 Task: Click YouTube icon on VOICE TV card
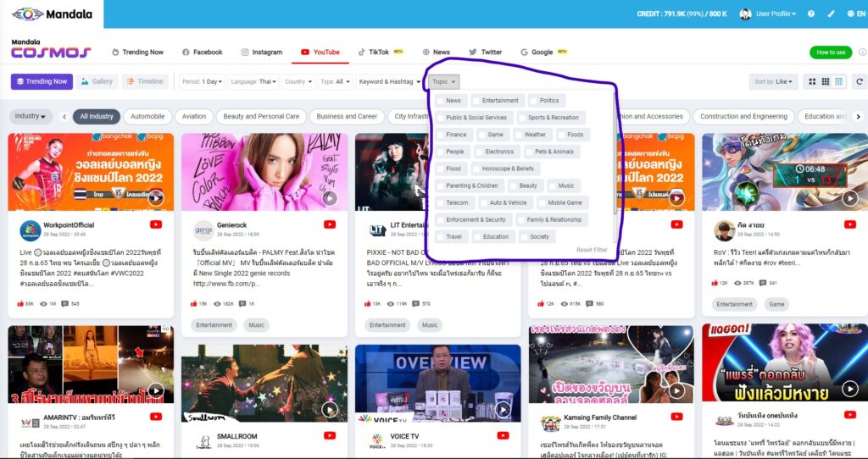(503, 436)
